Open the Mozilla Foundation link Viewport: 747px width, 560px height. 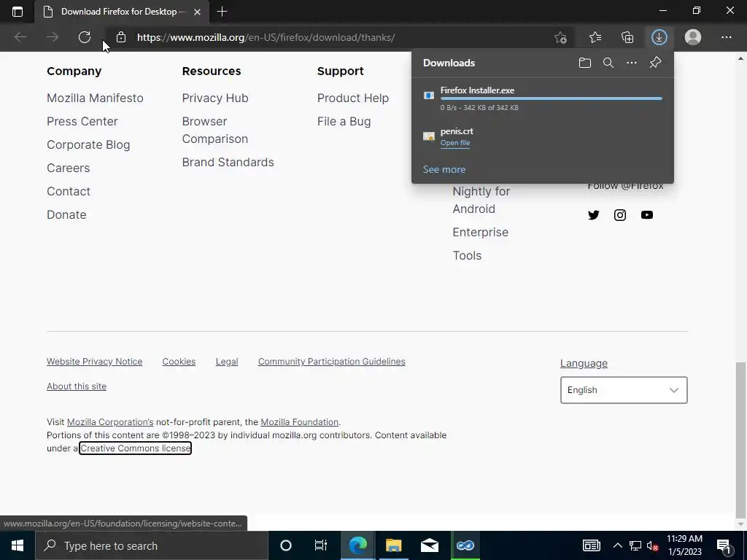point(299,422)
